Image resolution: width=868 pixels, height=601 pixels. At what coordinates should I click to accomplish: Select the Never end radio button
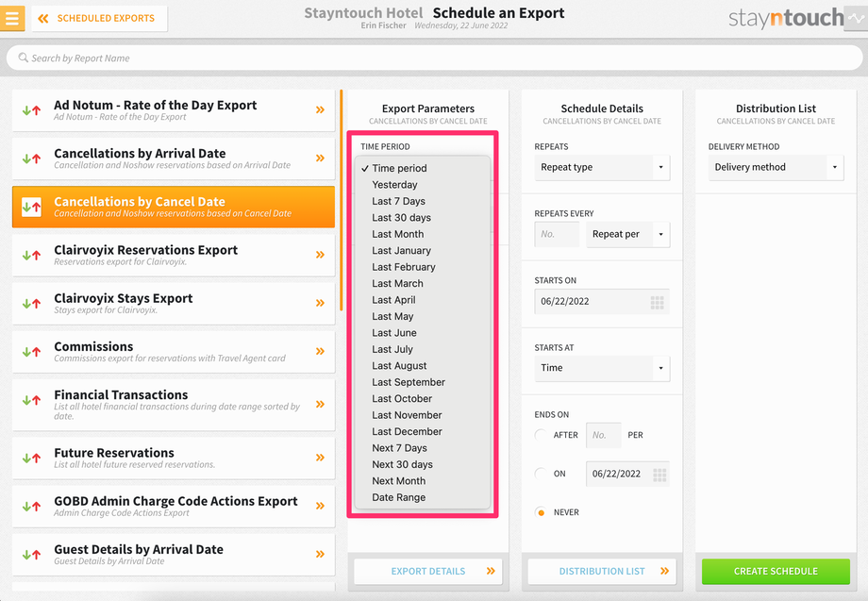click(x=541, y=512)
